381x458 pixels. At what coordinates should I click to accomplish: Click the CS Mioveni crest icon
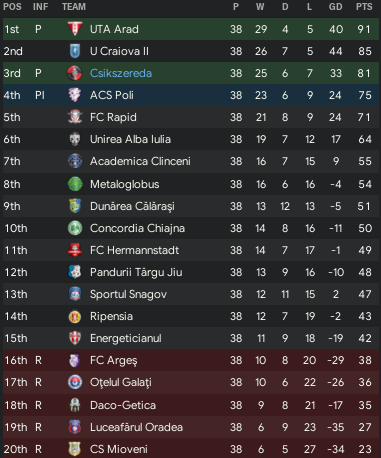(x=75, y=449)
